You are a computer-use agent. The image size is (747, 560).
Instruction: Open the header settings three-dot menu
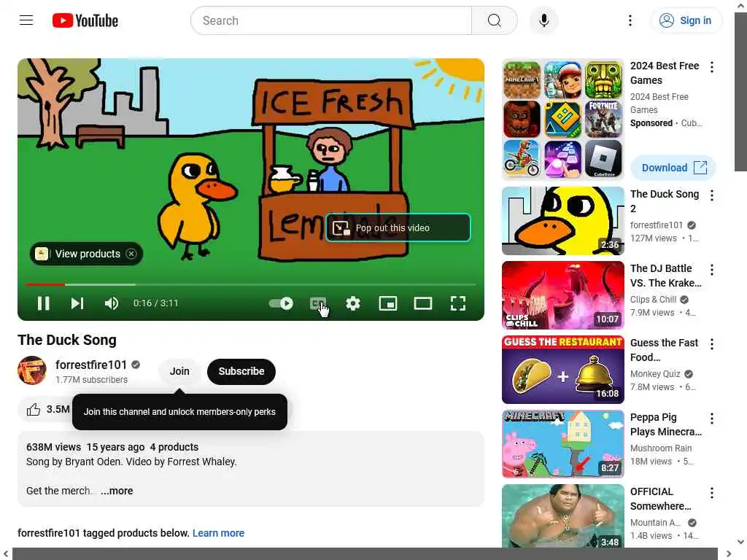point(630,20)
